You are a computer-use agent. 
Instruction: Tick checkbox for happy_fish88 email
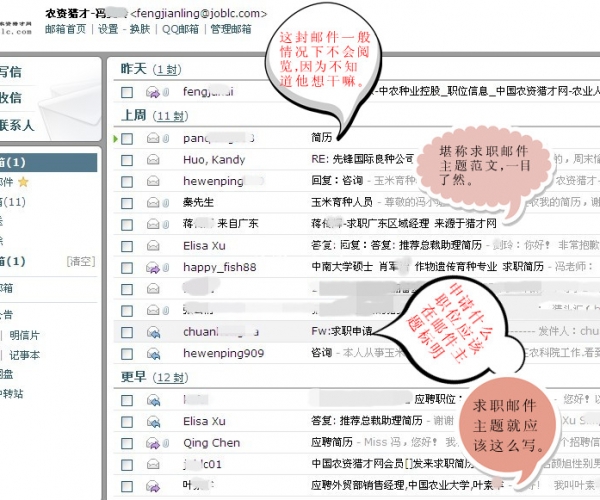click(x=127, y=268)
